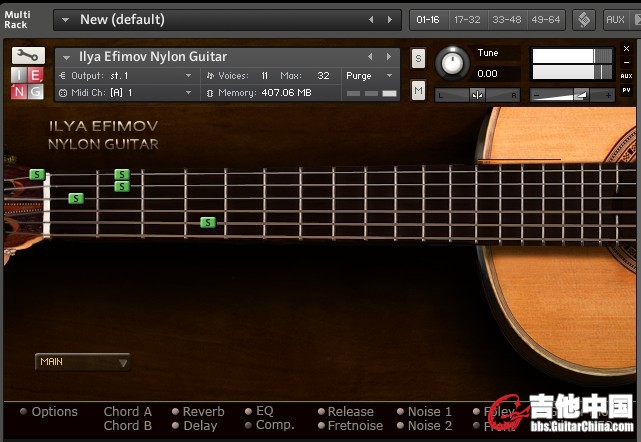Click the S marker on the fifth string
641x442 pixels.
pyautogui.click(x=208, y=223)
